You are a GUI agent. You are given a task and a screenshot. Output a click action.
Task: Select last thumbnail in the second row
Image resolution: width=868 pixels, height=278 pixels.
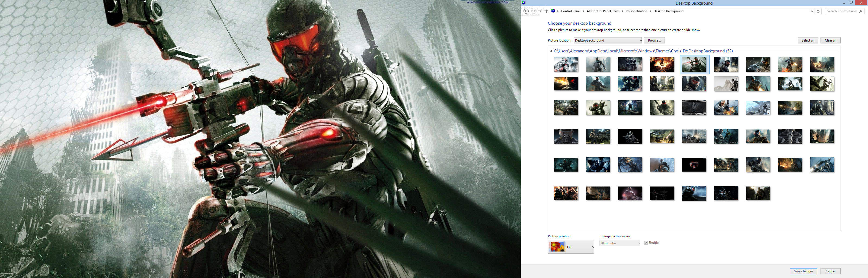click(x=822, y=84)
